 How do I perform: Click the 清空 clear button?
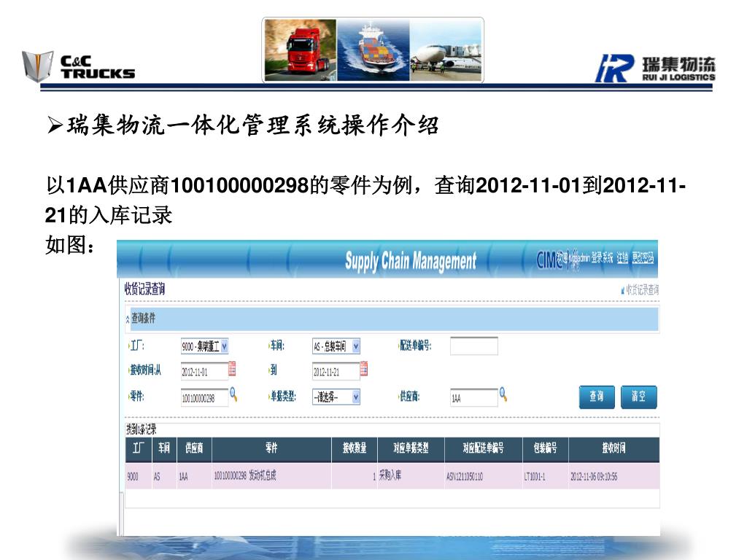(x=639, y=397)
